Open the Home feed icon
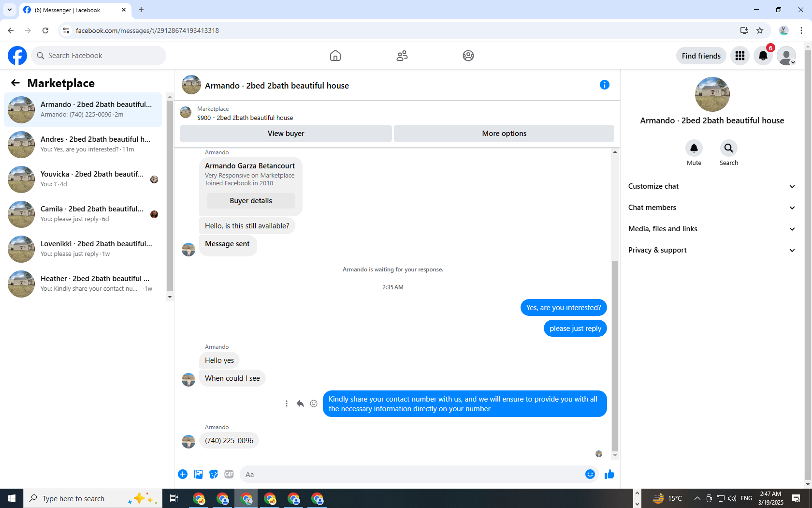Screen dimensions: 812x508 pyautogui.click(x=335, y=56)
